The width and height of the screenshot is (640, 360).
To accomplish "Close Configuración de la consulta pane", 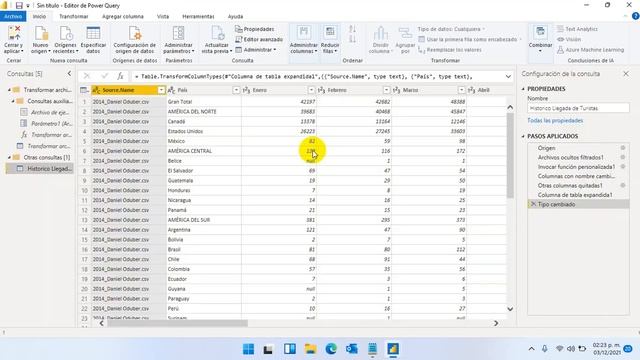I will pyautogui.click(x=626, y=73).
